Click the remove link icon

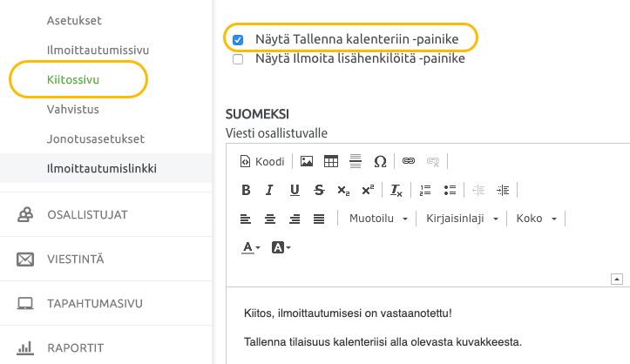click(x=433, y=161)
